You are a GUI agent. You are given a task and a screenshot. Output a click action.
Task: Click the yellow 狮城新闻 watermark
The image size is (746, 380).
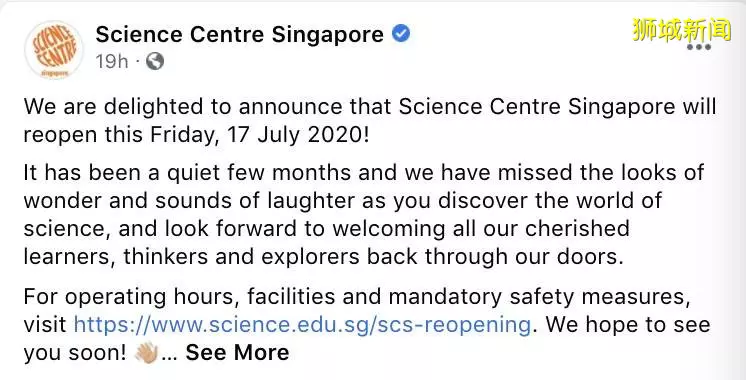tap(681, 29)
